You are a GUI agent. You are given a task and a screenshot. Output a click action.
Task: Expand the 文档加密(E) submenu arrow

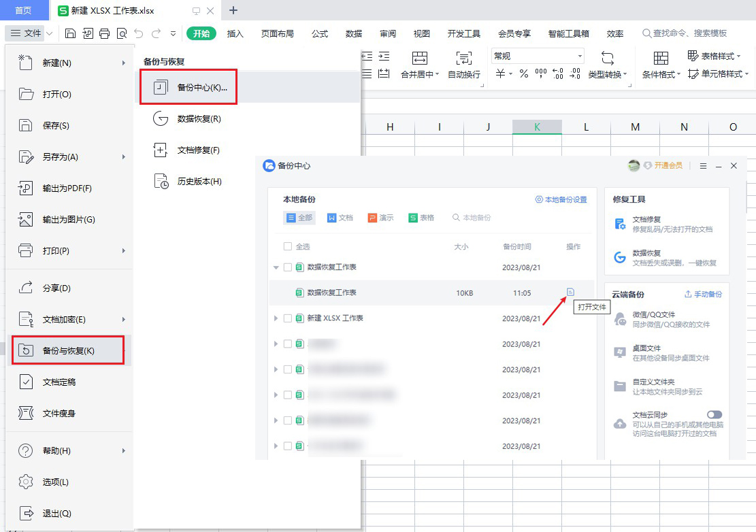coord(124,319)
